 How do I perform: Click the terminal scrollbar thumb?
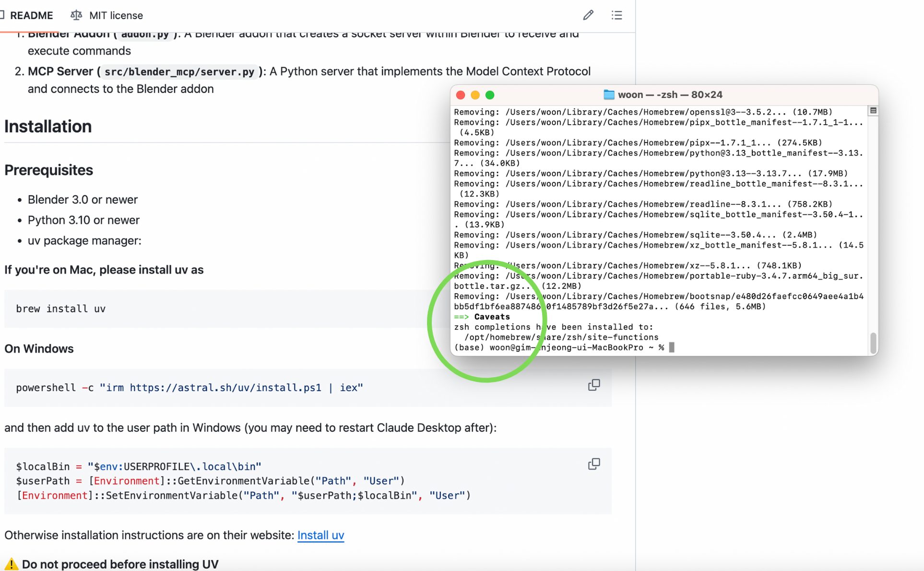[x=873, y=343]
